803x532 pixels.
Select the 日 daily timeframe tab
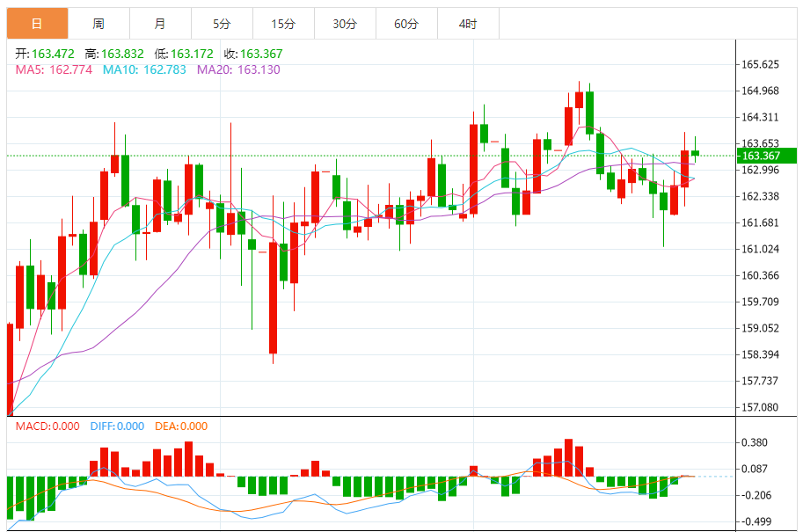[x=38, y=24]
